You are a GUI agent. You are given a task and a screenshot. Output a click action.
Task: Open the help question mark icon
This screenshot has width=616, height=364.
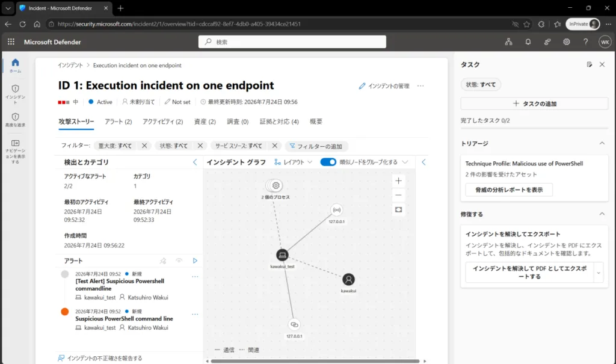586,42
